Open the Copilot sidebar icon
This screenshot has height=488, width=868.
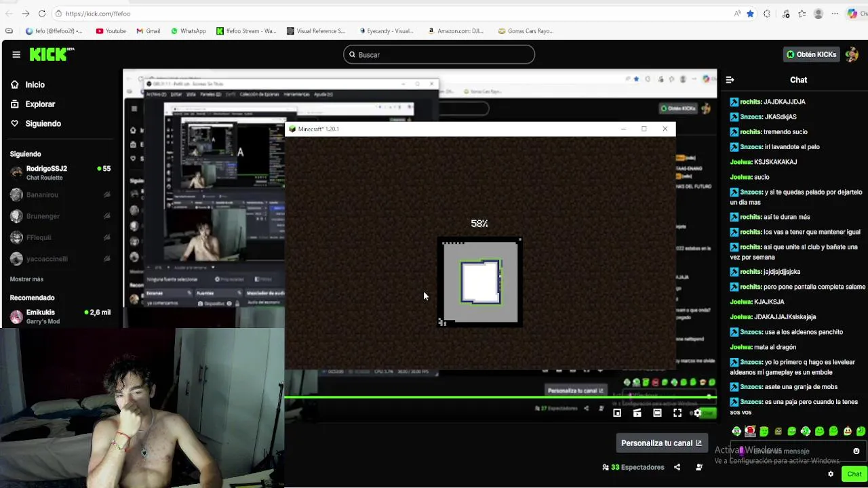852,14
